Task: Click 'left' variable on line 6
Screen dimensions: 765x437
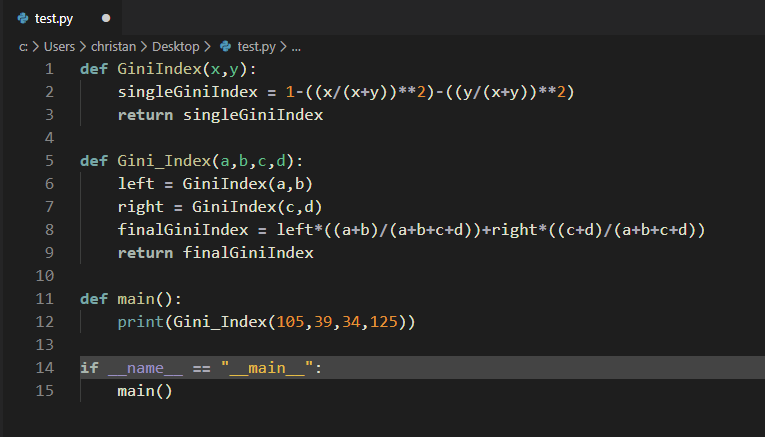Action: pyautogui.click(x=136, y=184)
